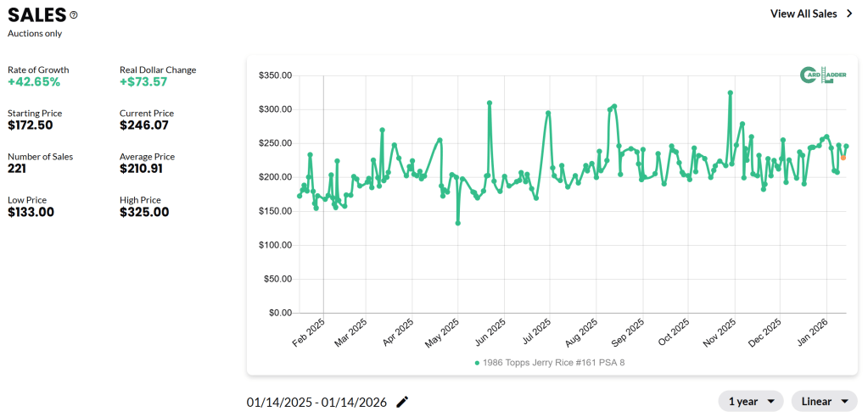Select the peak data point near Jul 2025
Viewport: 868px width, 417px height.
point(548,113)
